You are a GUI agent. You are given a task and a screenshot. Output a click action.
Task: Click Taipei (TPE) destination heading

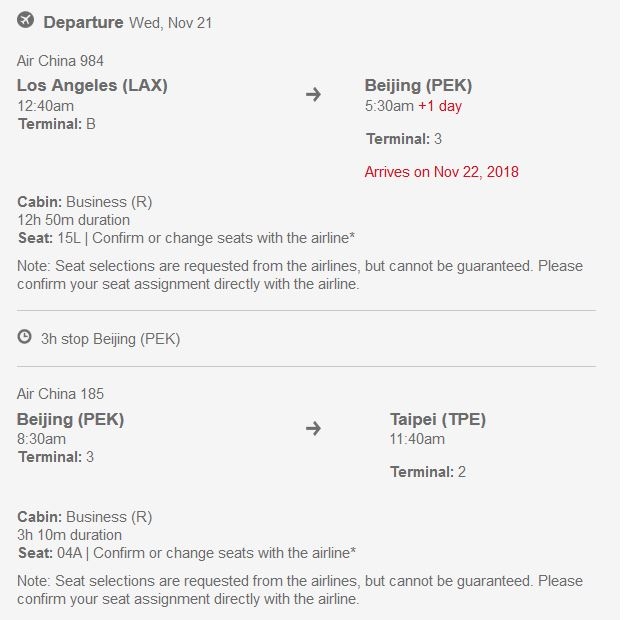point(438,419)
